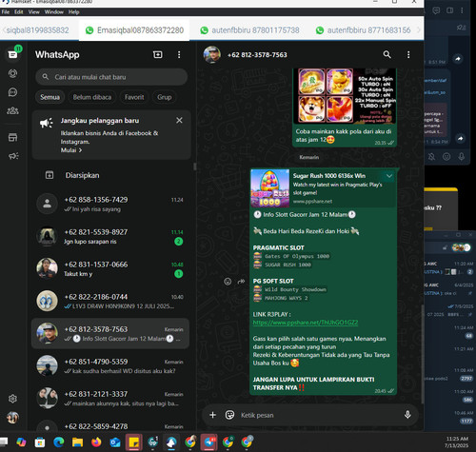Screen dimensions: 476x452
Task: Open Outlook from the taskbar
Action: (x=115, y=442)
